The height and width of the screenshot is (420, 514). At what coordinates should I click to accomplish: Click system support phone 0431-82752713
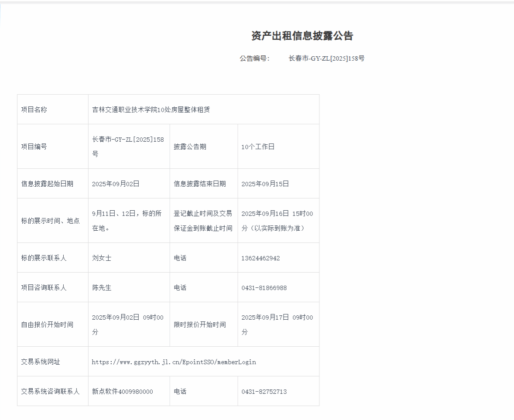pyautogui.click(x=264, y=392)
